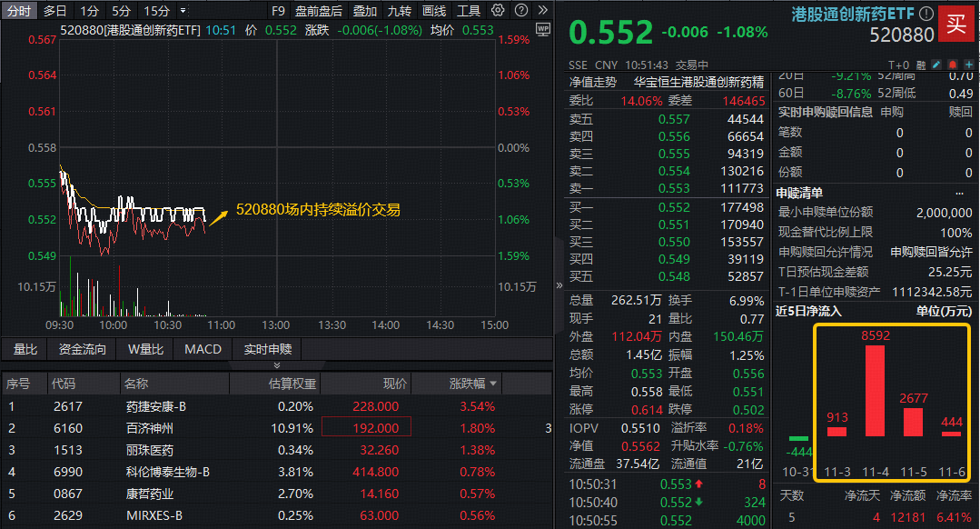980x529 pixels.
Task: Click the 融 margin indicator icon
Action: [x=920, y=65]
